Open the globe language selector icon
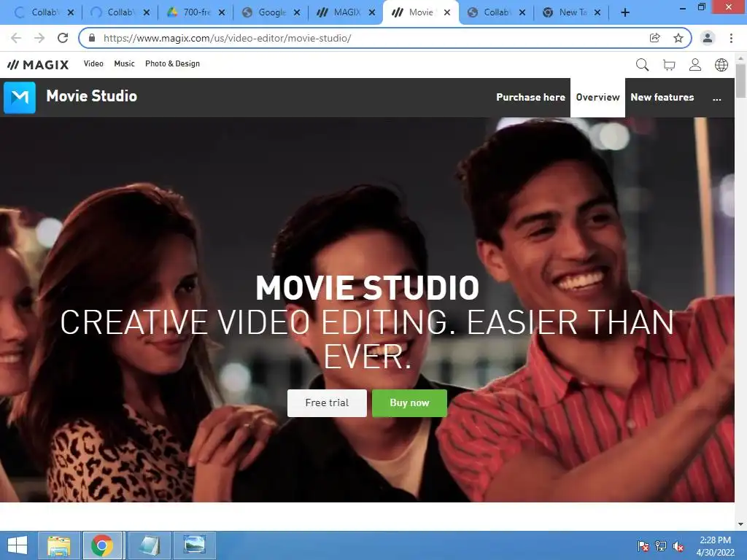Screen dimensions: 747x560 721,65
